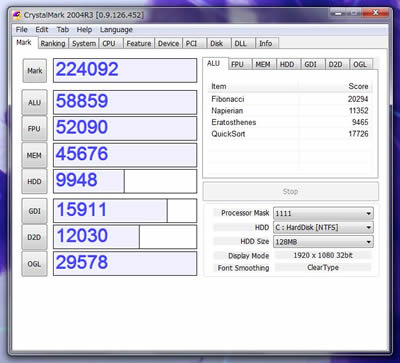Screen dimensions: 400x363
Task: Click the CrystalMark title bar app icon
Action: point(17,15)
